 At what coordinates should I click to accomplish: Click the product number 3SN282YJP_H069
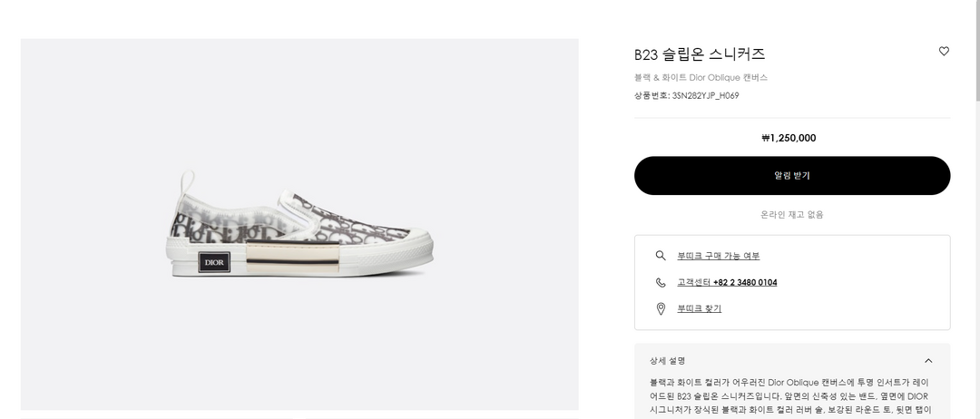[699, 95]
